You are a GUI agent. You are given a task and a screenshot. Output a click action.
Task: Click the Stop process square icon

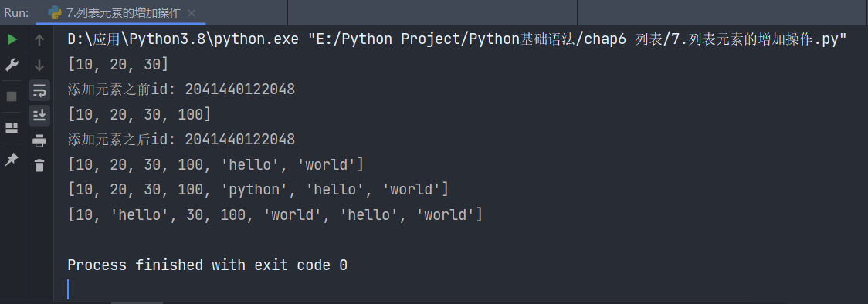pyautogui.click(x=12, y=96)
